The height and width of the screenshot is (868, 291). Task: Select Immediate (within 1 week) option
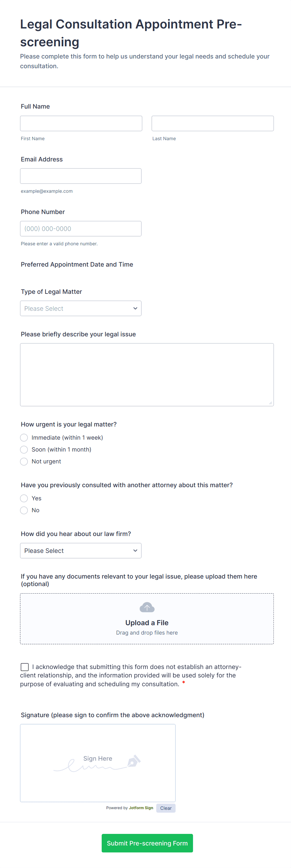(x=24, y=438)
